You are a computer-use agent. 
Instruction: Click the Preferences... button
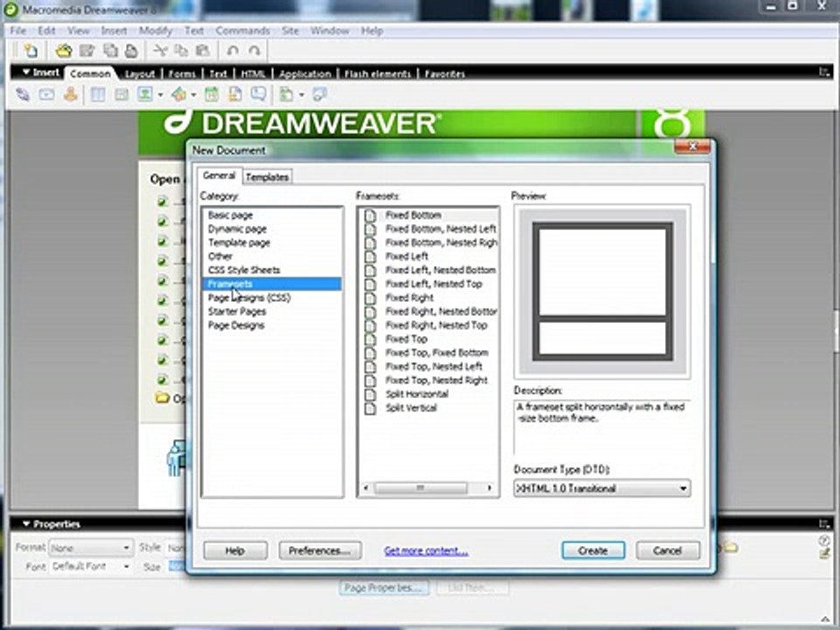[320, 550]
